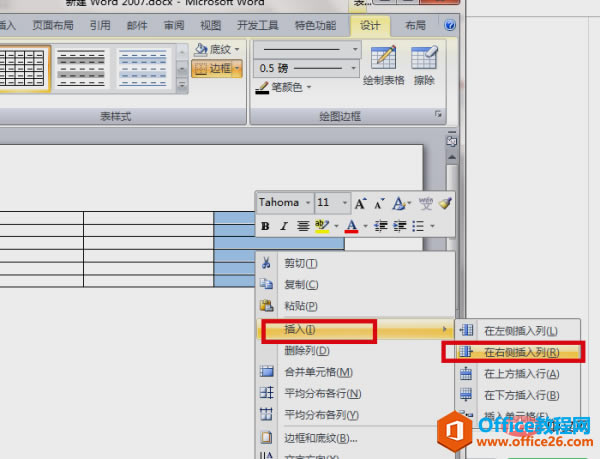Click the Format Painter brush in mini toolbar

[445, 203]
